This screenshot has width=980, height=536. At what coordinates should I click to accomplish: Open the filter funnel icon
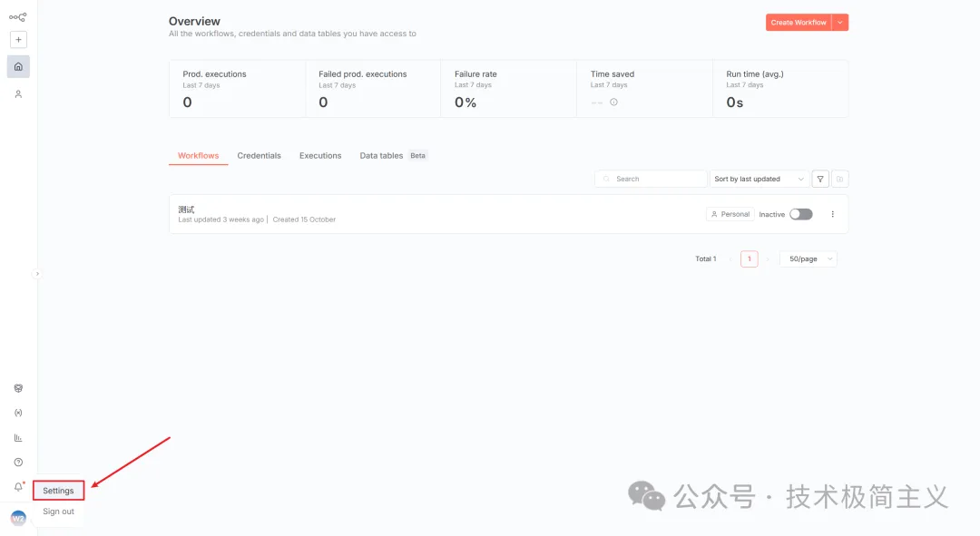pos(820,179)
